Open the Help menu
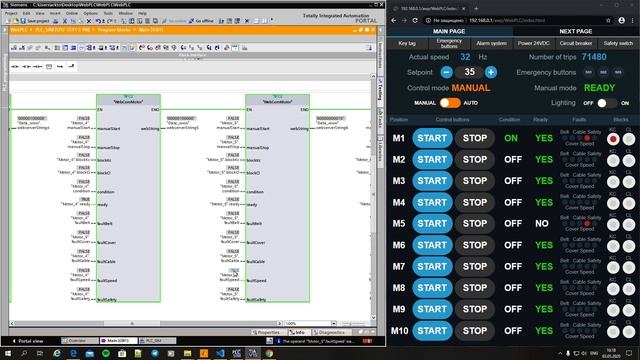Screen dimensions: 640x360 142,13
